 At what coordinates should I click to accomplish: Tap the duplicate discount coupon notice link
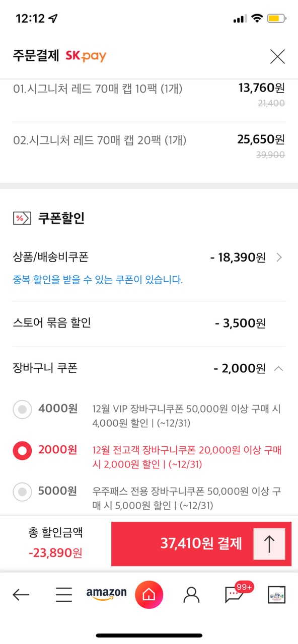[98, 280]
